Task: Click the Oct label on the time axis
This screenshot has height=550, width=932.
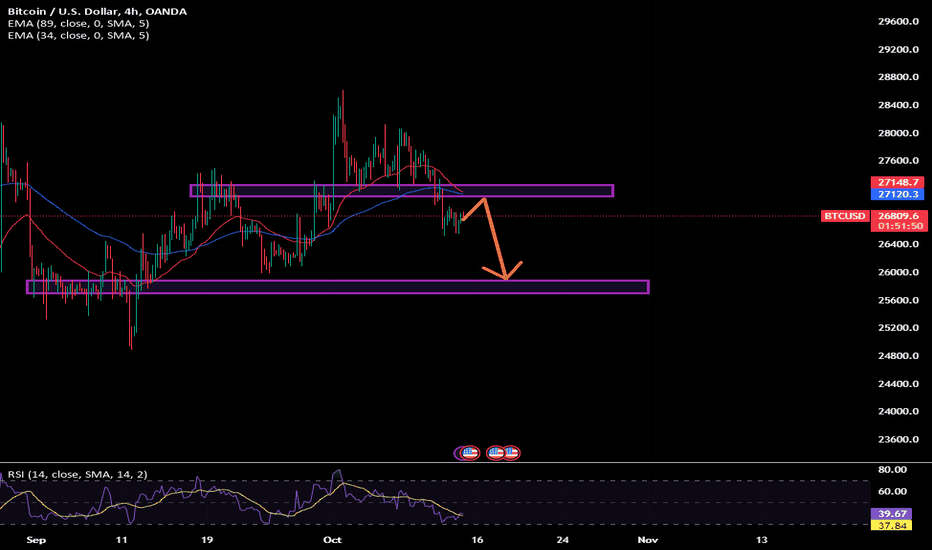Action: click(332, 540)
